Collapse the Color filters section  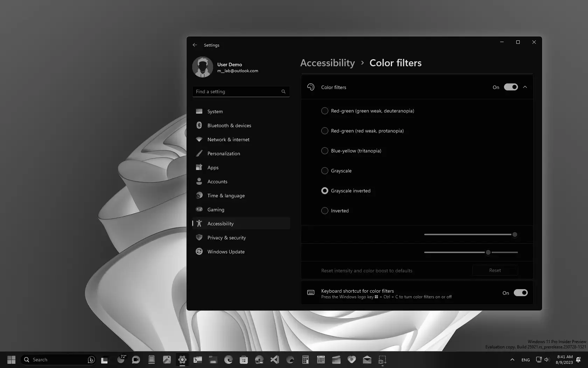click(525, 87)
